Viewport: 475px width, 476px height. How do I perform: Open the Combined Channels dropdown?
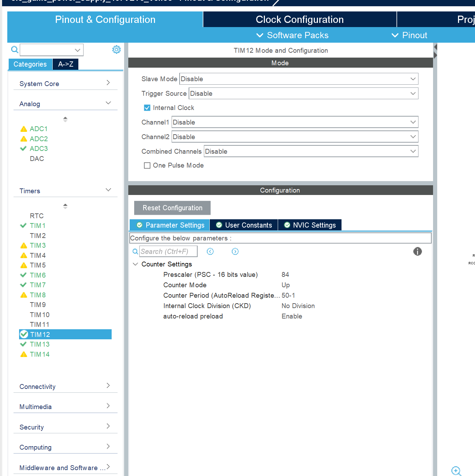311,151
